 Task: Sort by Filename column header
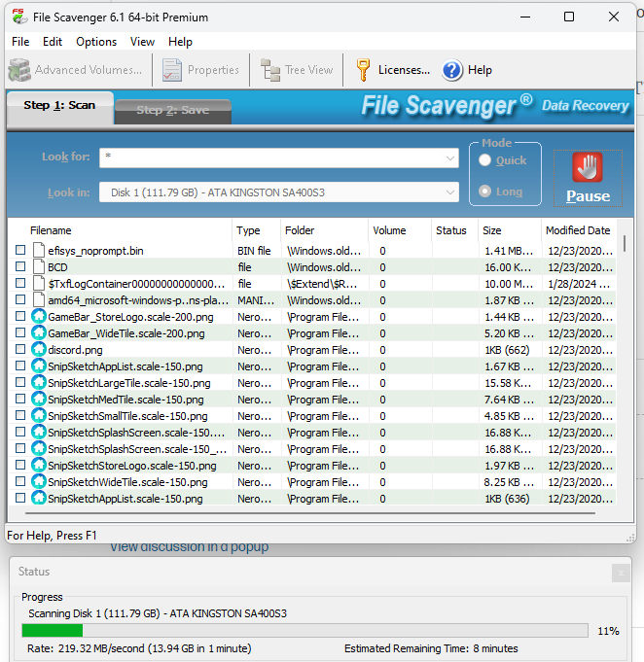click(51, 230)
